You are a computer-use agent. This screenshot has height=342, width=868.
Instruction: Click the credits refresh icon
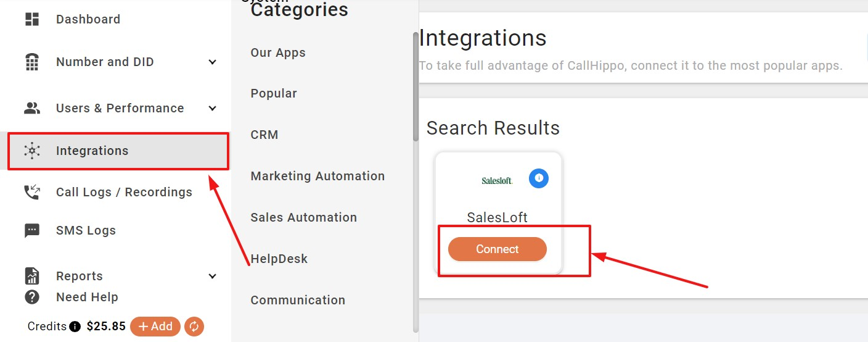pyautogui.click(x=194, y=327)
